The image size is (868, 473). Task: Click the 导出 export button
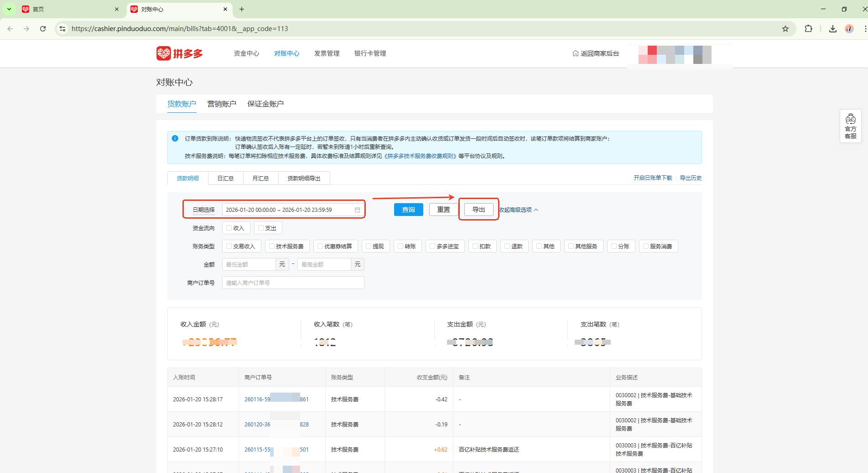pos(478,210)
